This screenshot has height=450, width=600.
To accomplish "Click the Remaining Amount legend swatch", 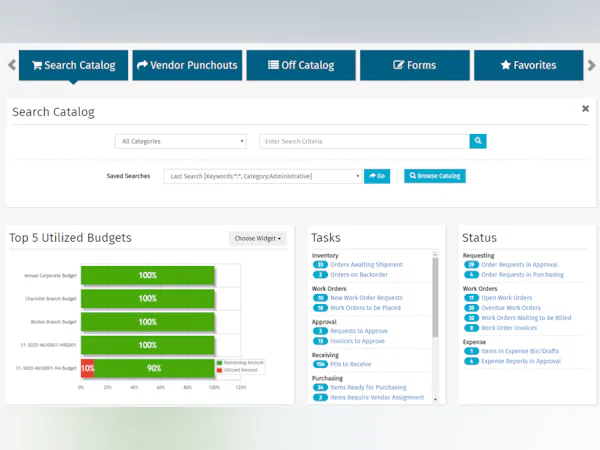I will pos(219,363).
